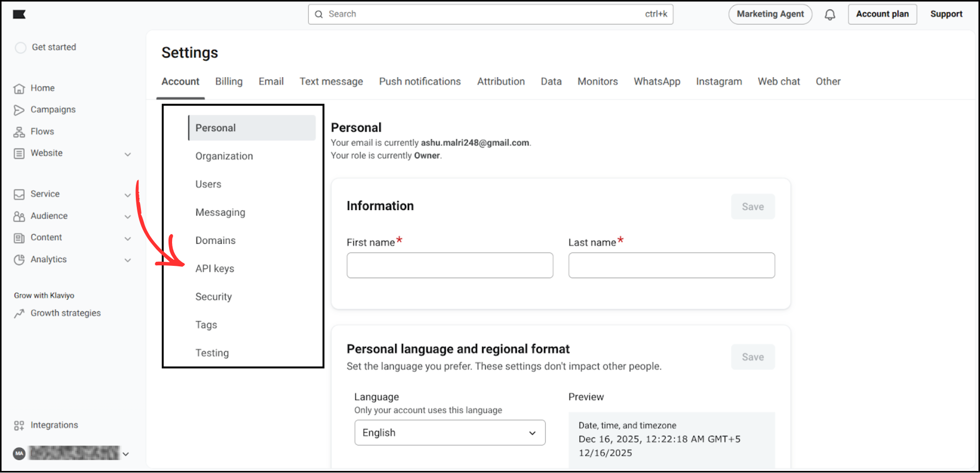The width and height of the screenshot is (980, 473).
Task: Open the Support link
Action: point(946,14)
